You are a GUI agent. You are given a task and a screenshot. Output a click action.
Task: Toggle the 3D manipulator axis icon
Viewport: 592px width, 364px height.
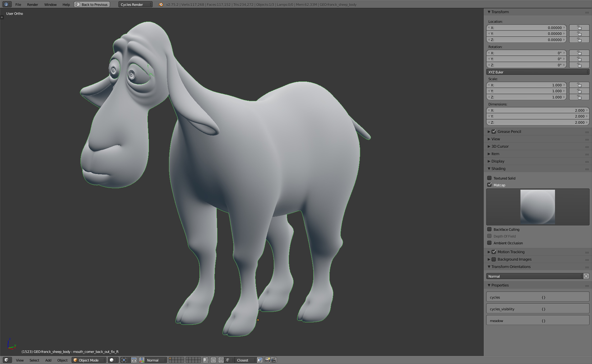click(142, 360)
